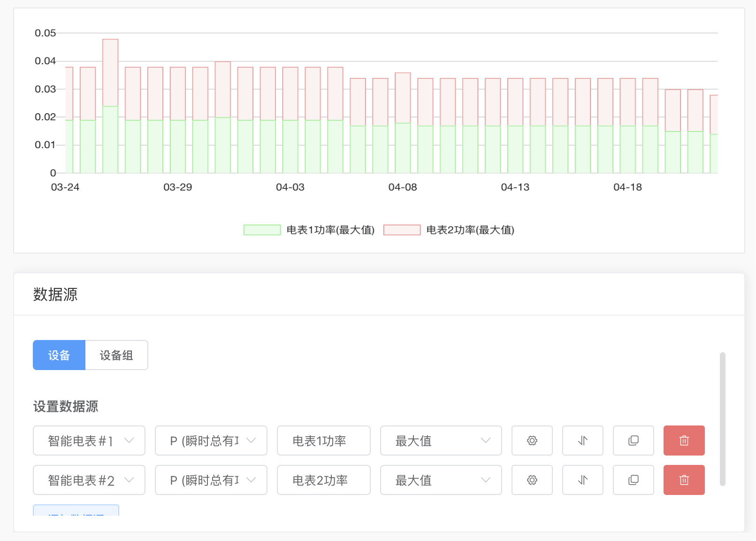Delete the 智能电表#2 data source row
Viewport: 756px width, 541px height.
tap(684, 480)
